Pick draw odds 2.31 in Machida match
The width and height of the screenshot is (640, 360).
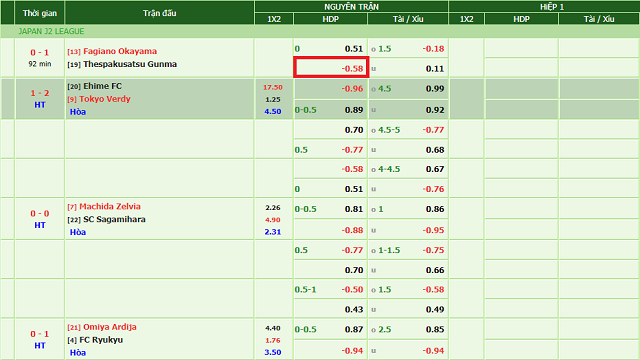[273, 232]
